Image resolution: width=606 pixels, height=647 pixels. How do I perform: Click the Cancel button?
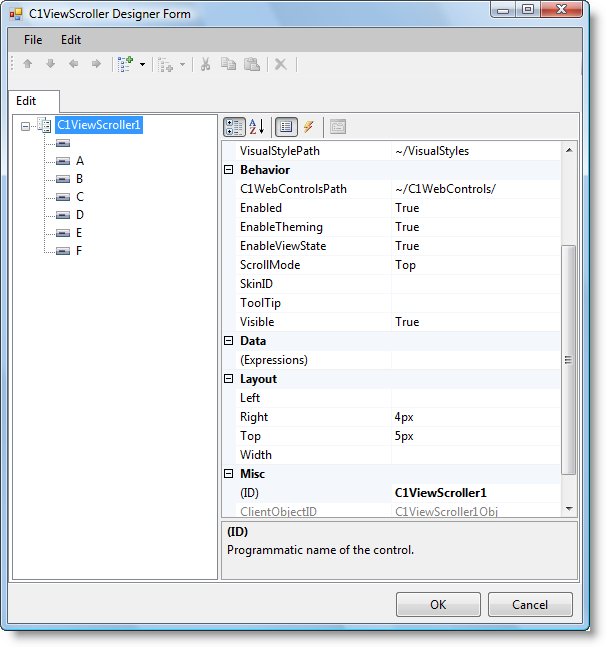[530, 604]
